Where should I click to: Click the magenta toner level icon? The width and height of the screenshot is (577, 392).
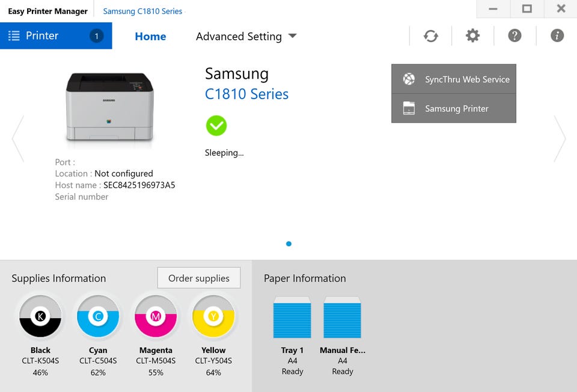pos(156,316)
